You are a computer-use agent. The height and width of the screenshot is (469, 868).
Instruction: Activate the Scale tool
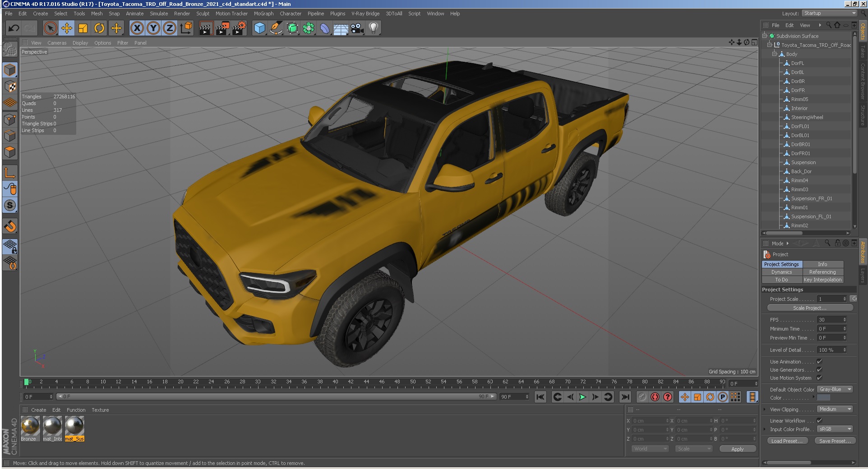(x=83, y=28)
